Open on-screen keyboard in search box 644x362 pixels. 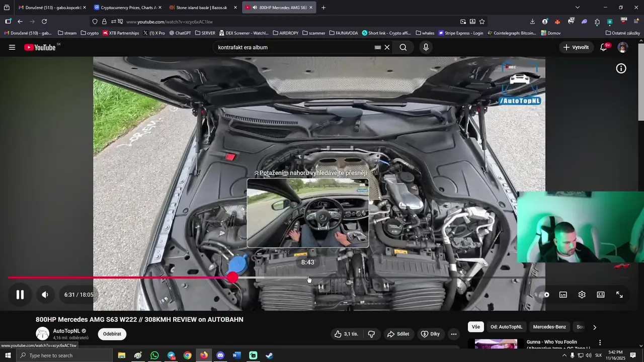[377, 47]
